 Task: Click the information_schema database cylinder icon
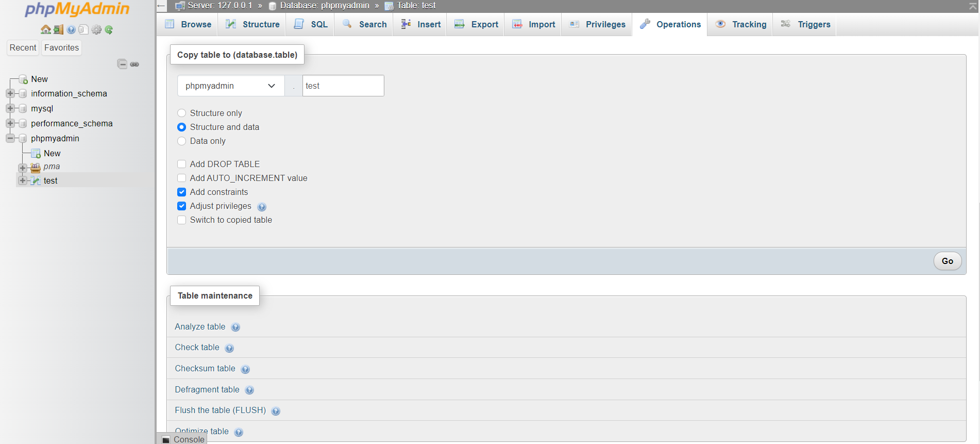coord(23,94)
